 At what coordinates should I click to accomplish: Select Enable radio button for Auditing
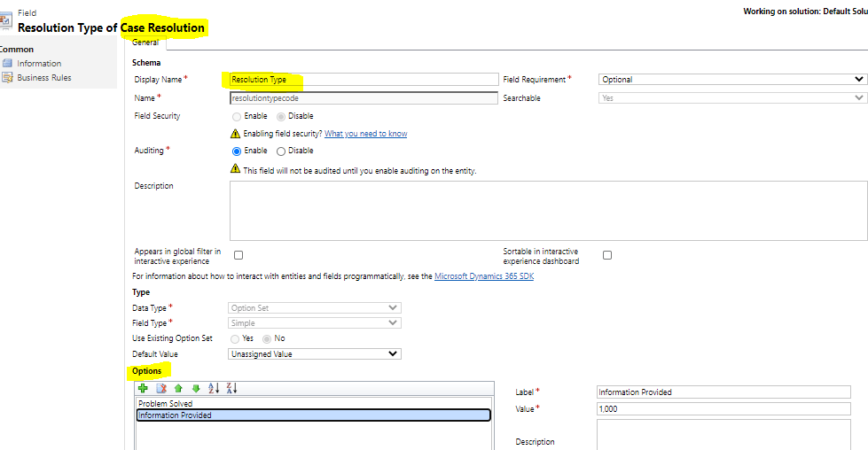tap(237, 151)
